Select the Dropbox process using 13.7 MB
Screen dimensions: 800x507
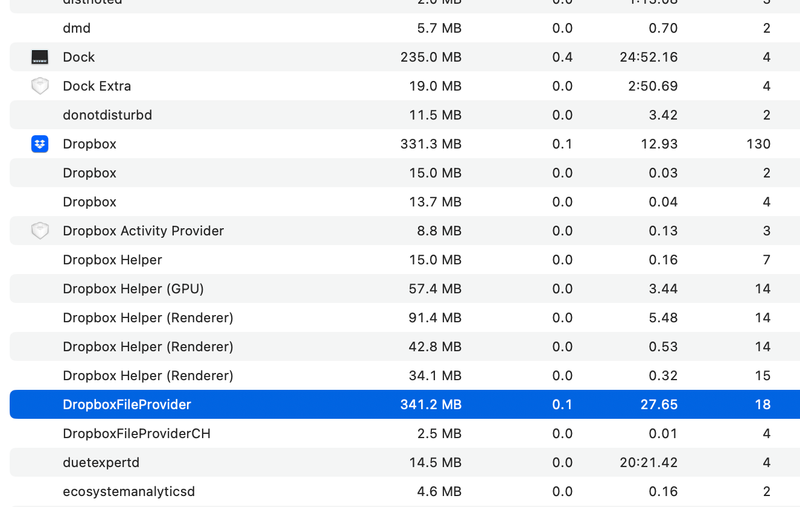[x=405, y=201]
